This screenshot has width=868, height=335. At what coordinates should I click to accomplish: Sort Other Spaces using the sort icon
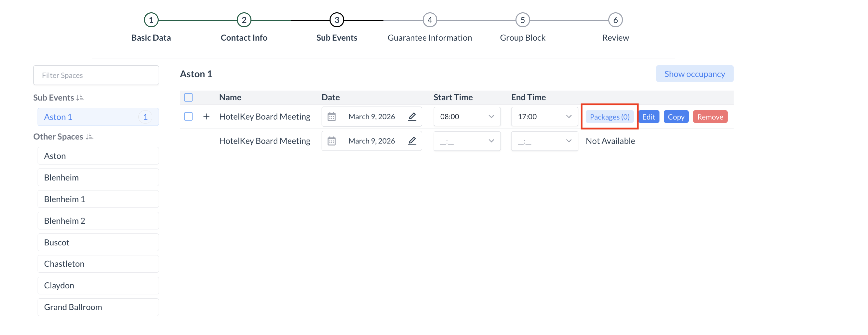tap(89, 137)
